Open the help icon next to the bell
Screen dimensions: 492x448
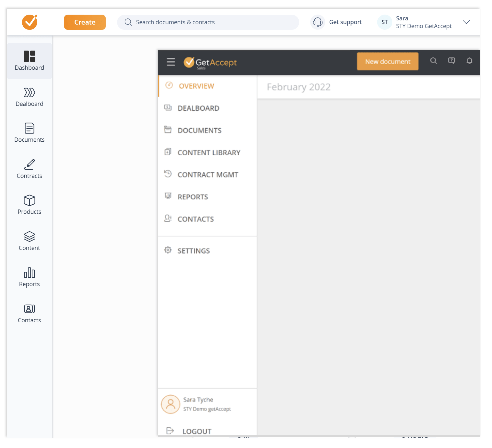(x=452, y=61)
